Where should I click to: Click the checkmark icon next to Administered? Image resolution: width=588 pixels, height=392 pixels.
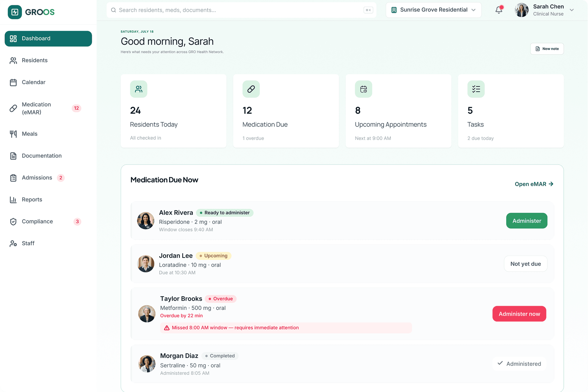coord(500,363)
